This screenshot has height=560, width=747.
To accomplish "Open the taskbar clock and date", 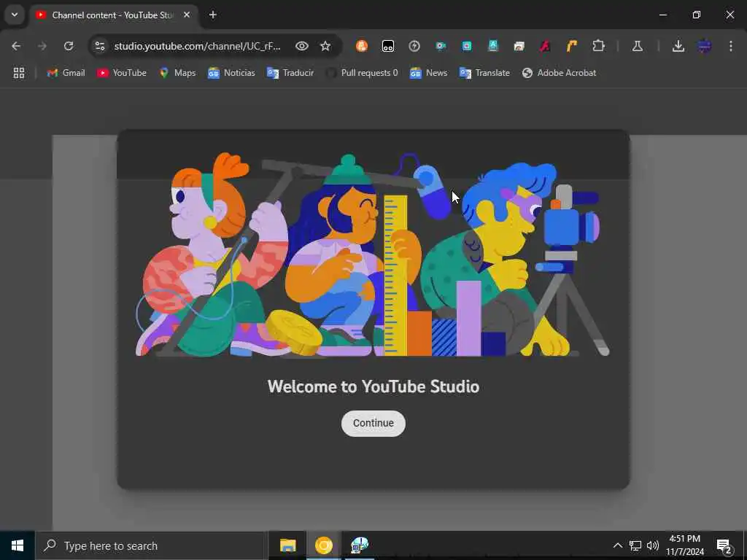I will [685, 545].
